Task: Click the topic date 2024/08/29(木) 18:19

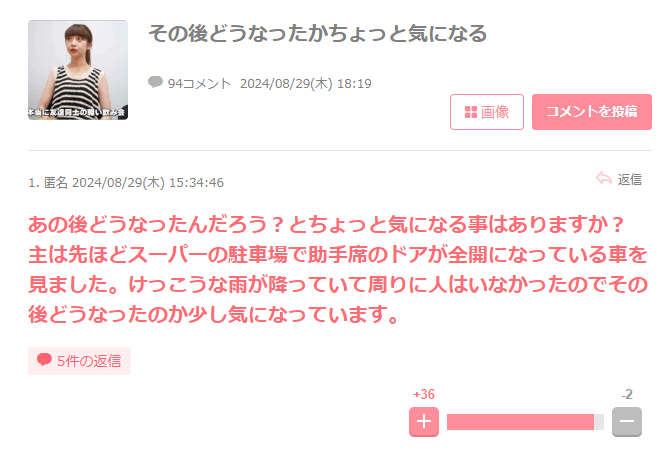Action: click(x=306, y=83)
